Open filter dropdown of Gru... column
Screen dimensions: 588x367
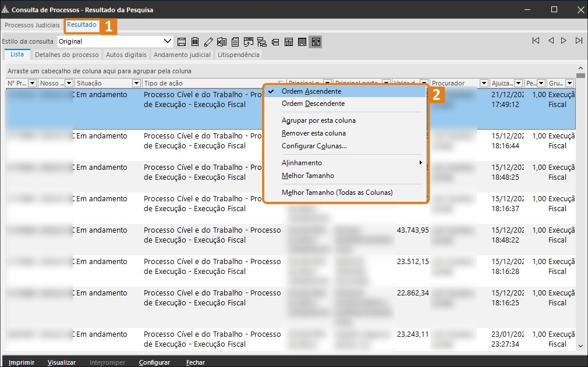click(570, 83)
